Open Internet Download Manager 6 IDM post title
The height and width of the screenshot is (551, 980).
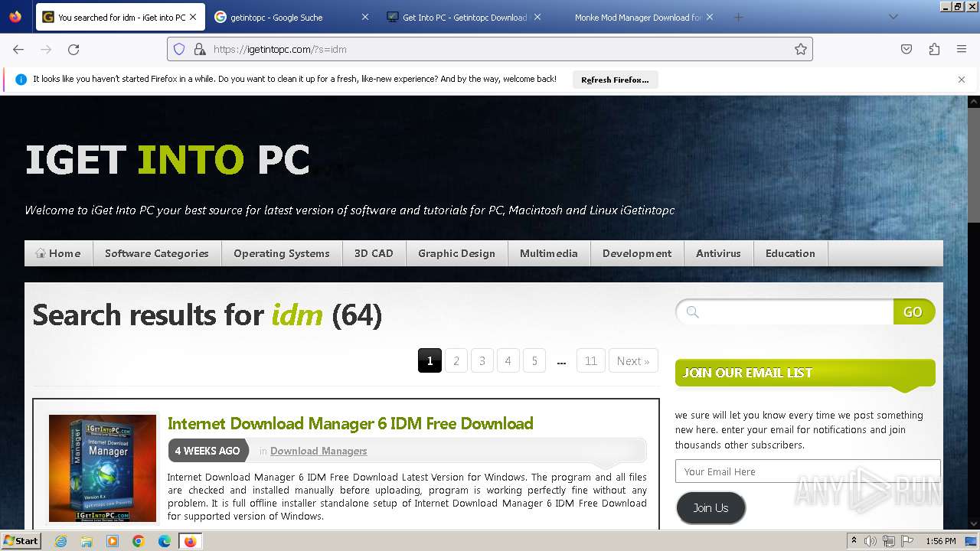pos(351,423)
